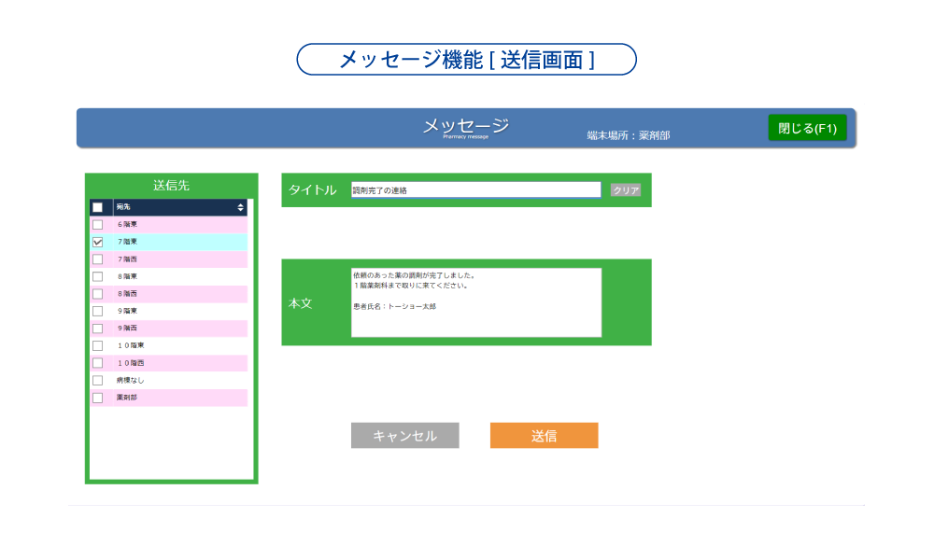The height and width of the screenshot is (560, 934).
Task: Click the 端末場所：薬剤部 label
Action: (629, 135)
